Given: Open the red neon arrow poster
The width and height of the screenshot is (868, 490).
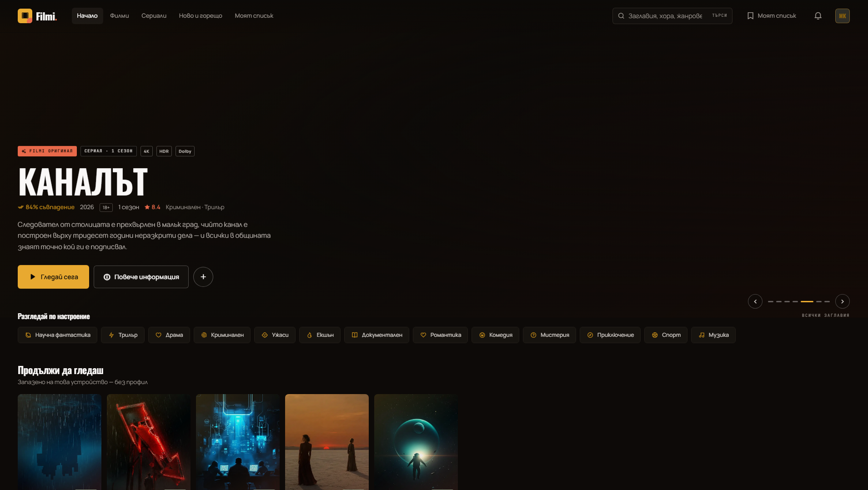Looking at the screenshot, I should point(149,442).
